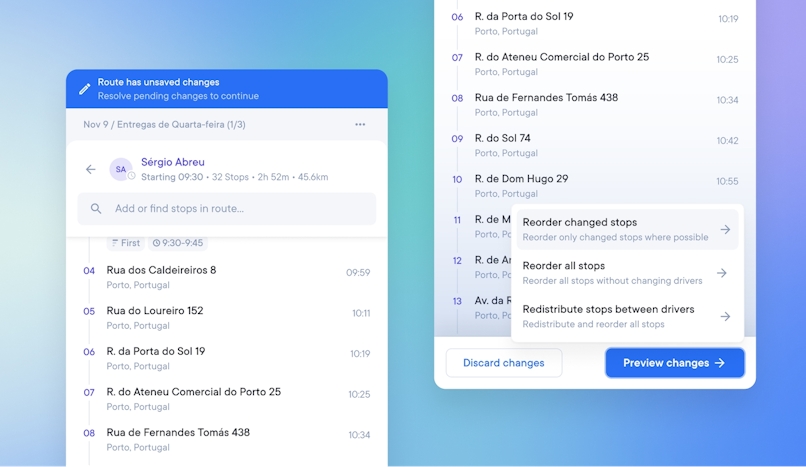This screenshot has height=467, width=806.
Task: Select Reorder all stops option
Action: 627,273
